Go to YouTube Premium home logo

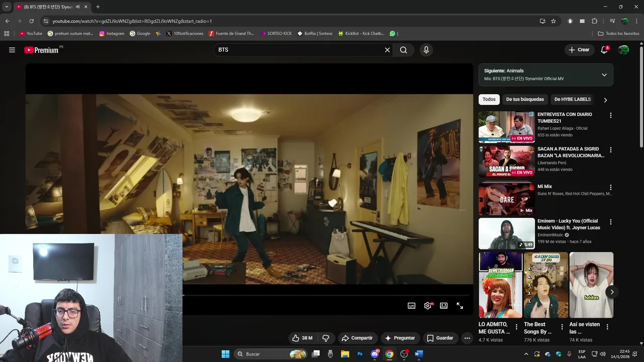pos(41,50)
